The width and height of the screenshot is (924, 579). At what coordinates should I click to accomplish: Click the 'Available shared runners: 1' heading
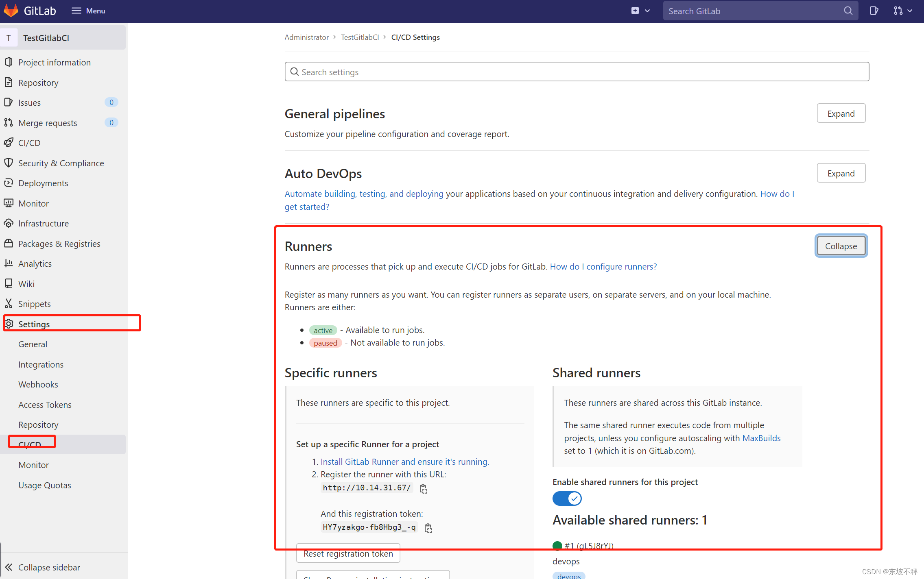(x=630, y=520)
